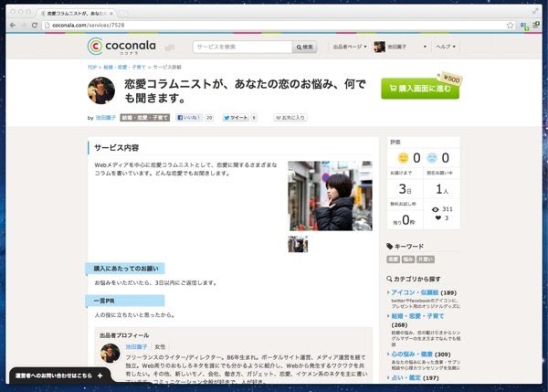
Task: Open the 出品者ページ dropdown
Action: pos(350,47)
